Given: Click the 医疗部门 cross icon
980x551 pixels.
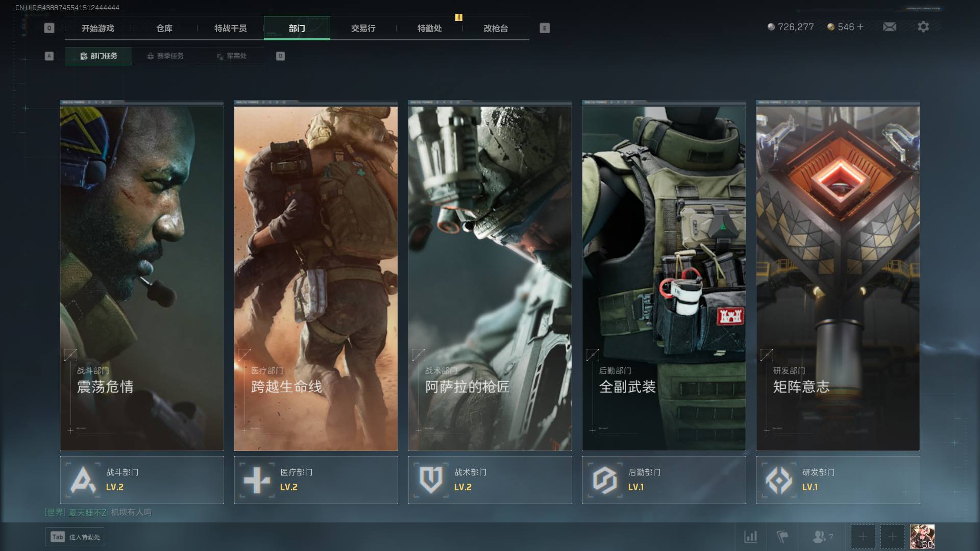Looking at the screenshot, I should pos(257,480).
